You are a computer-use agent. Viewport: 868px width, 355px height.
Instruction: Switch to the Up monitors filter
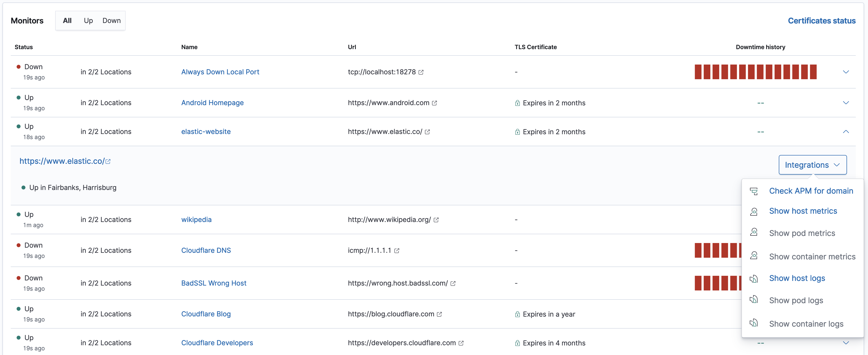[88, 20]
